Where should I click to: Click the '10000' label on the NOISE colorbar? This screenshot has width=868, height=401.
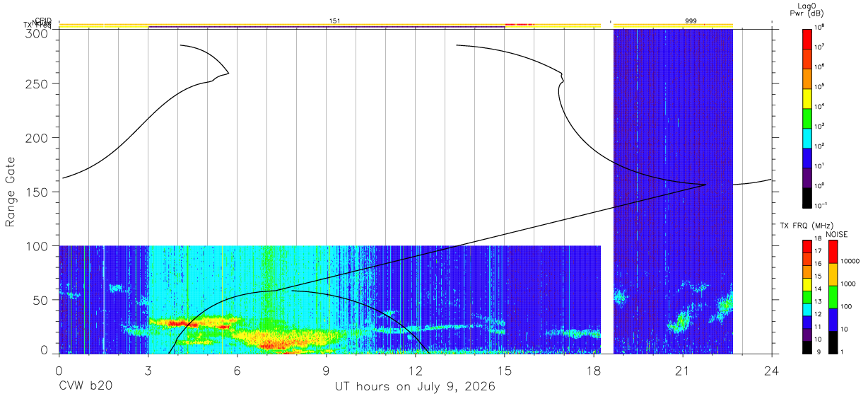(x=850, y=261)
